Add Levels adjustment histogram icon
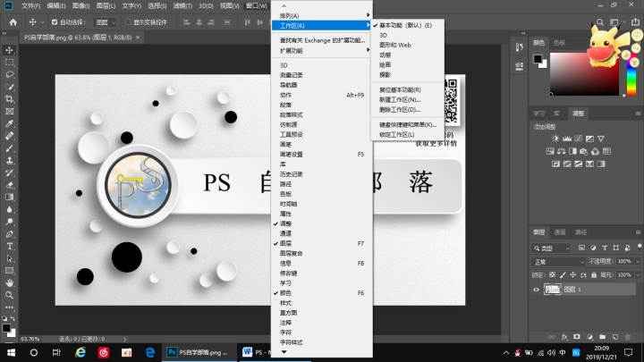 click(567, 139)
